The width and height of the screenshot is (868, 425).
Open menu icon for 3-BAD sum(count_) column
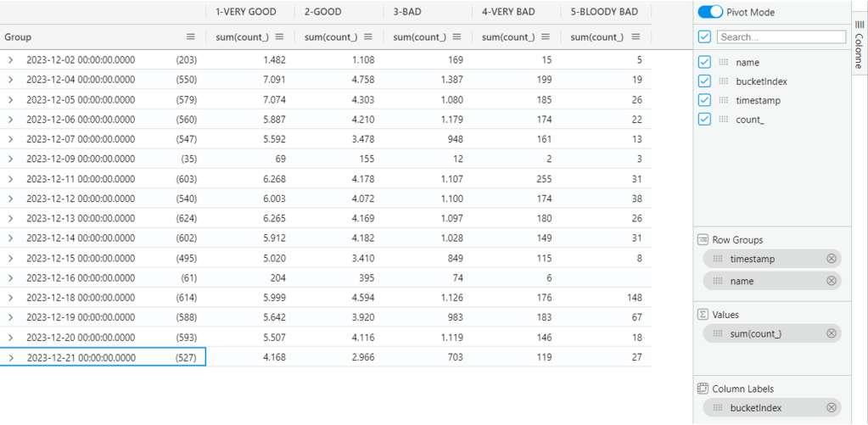456,37
